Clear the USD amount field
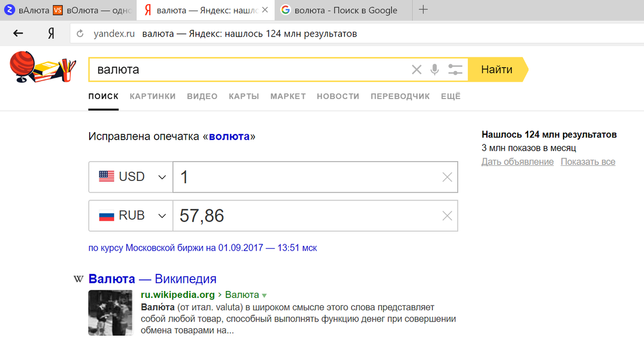 tap(447, 177)
